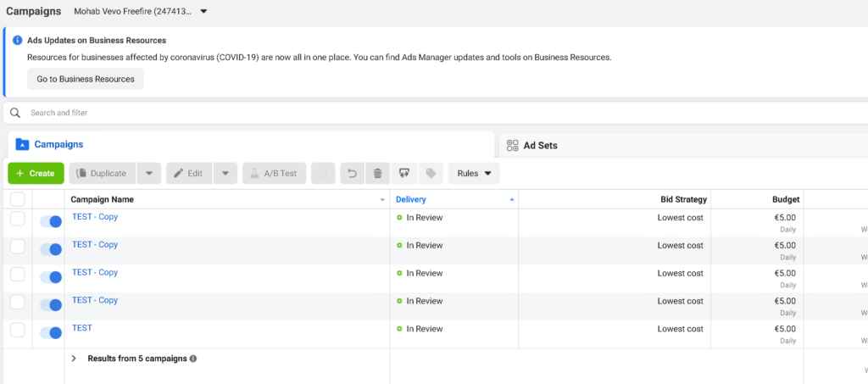Click the export/share icon in toolbar
The height and width of the screenshot is (384, 868).
click(x=404, y=173)
